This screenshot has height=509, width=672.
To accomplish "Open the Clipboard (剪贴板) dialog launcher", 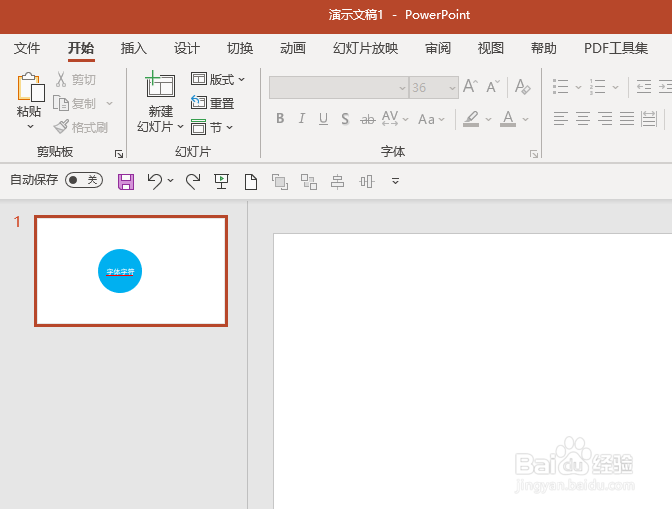I will pos(119,154).
